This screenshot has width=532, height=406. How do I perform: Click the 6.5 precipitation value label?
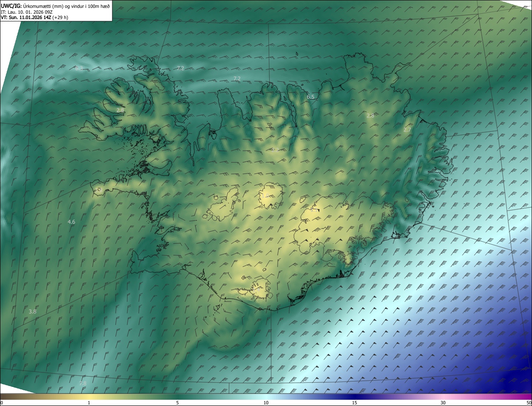tap(310, 97)
